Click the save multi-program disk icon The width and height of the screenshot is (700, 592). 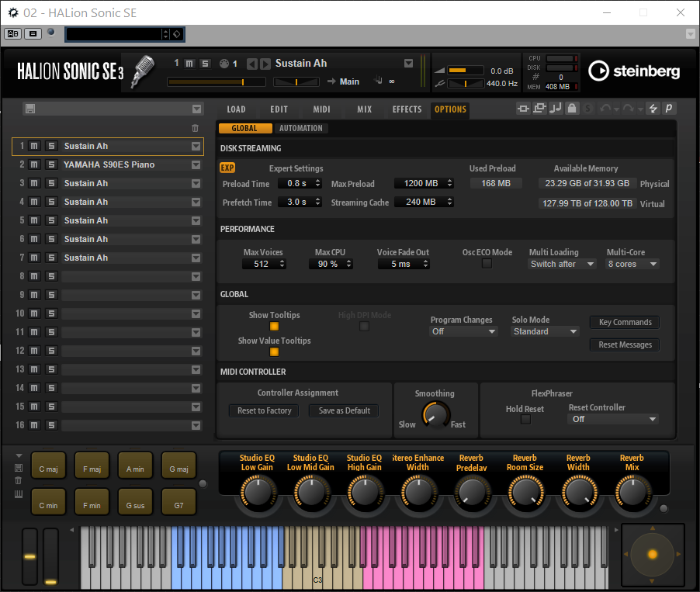click(30, 109)
